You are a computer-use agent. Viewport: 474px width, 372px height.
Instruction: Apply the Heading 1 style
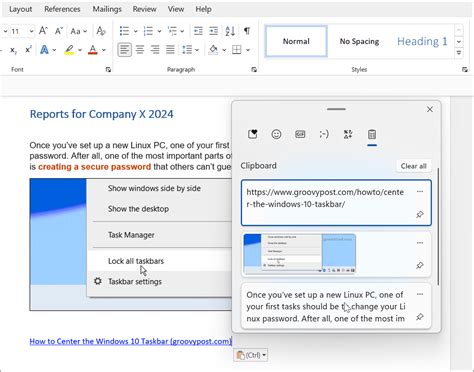422,41
